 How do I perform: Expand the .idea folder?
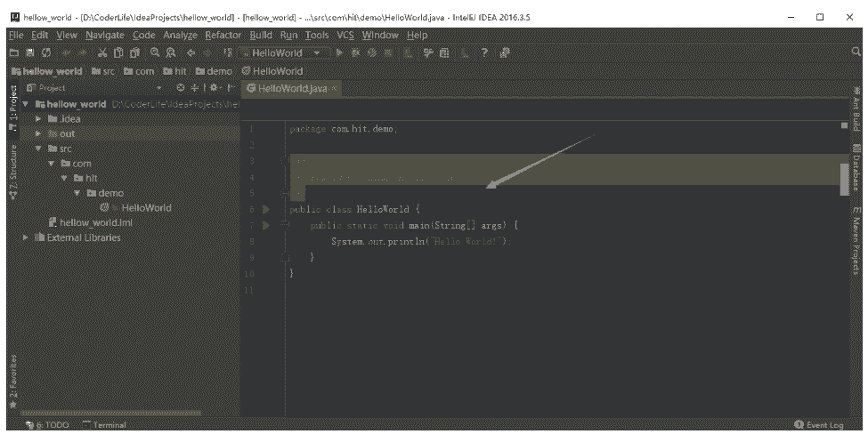(39, 119)
